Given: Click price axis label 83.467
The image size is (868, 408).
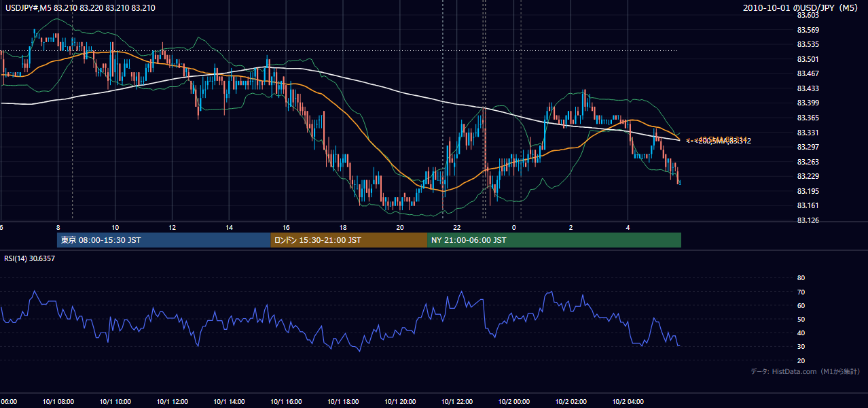Looking at the screenshot, I should point(808,74).
